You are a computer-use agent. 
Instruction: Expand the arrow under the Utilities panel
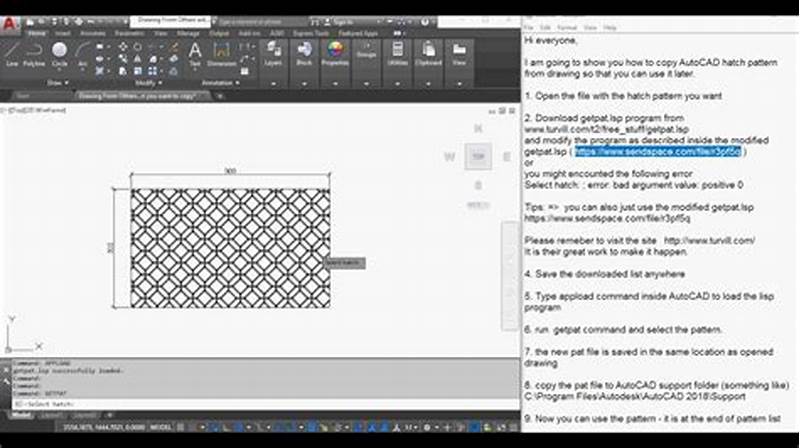pyautogui.click(x=397, y=83)
